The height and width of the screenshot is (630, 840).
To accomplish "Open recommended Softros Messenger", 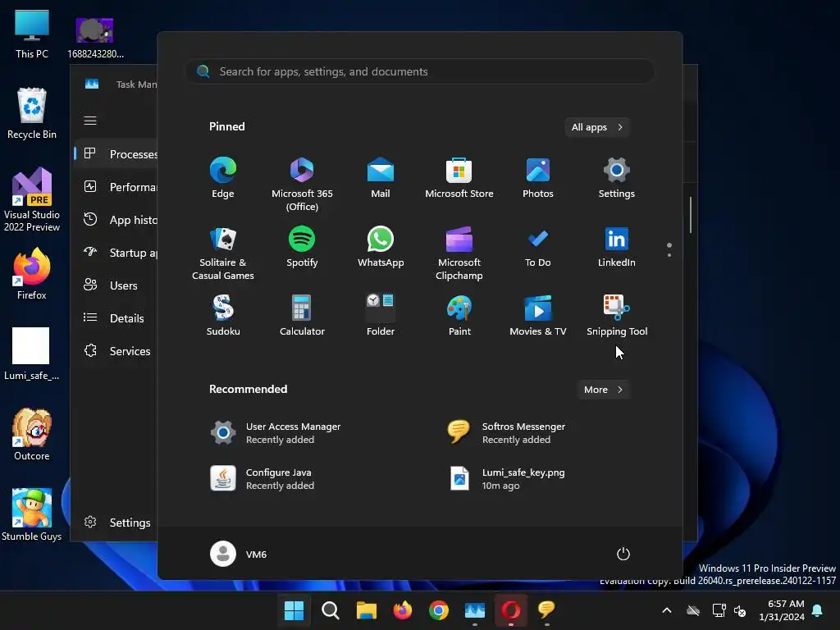I will pyautogui.click(x=507, y=433).
